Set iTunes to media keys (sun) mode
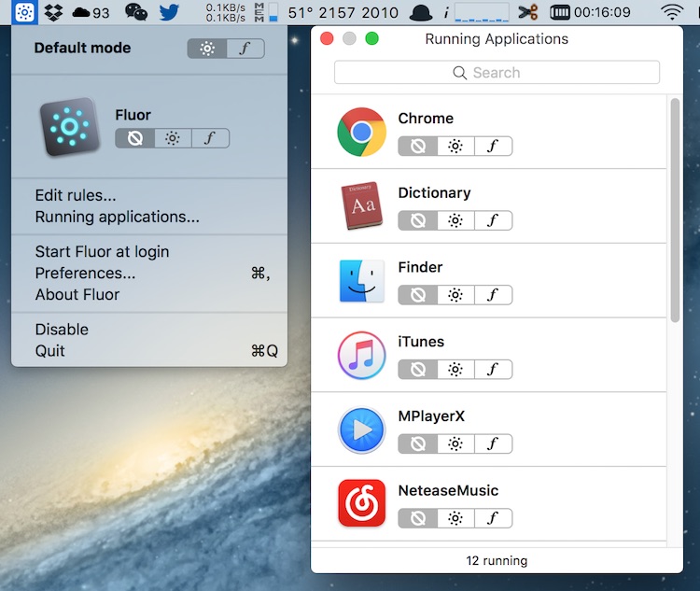The image size is (700, 591). [455, 370]
